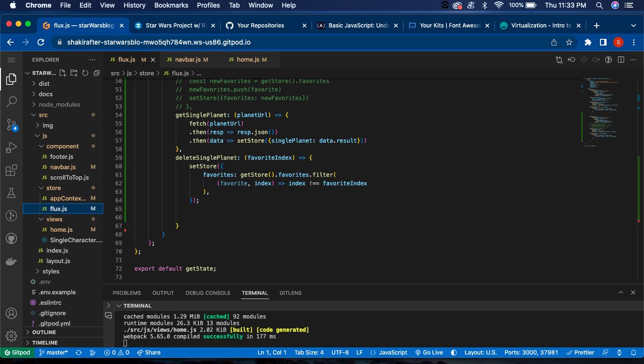Create a new file in Explorer header

(x=63, y=73)
